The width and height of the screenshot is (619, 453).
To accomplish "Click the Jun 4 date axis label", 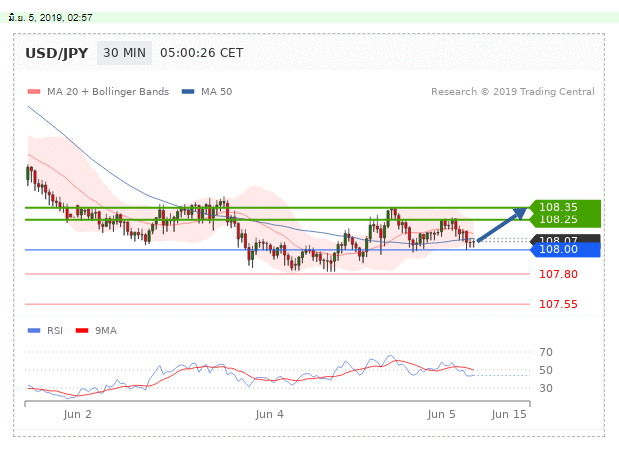I will [270, 413].
